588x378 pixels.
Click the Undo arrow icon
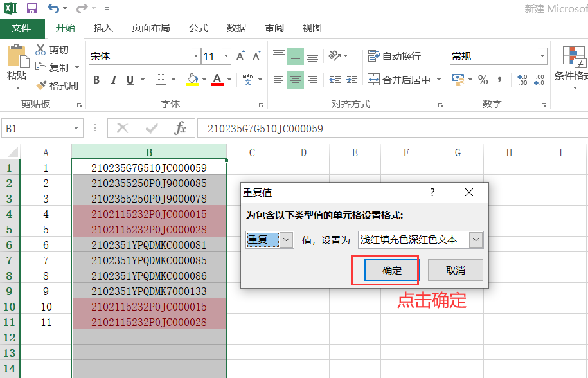53,8
